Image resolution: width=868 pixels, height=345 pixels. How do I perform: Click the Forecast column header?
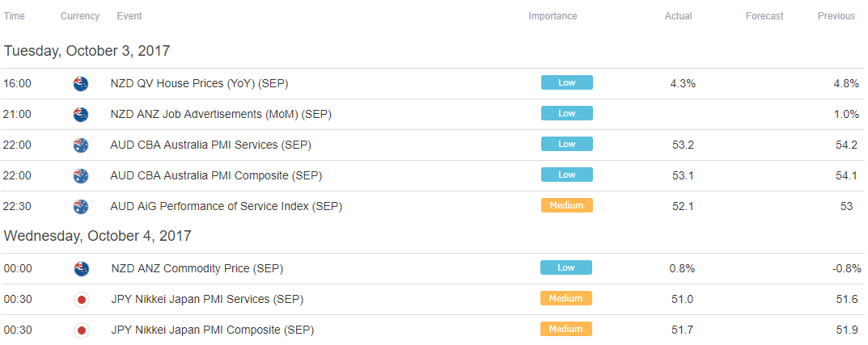(764, 16)
